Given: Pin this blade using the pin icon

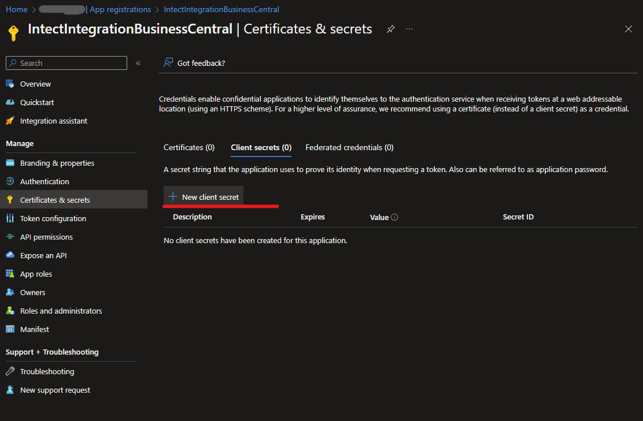Looking at the screenshot, I should [390, 29].
